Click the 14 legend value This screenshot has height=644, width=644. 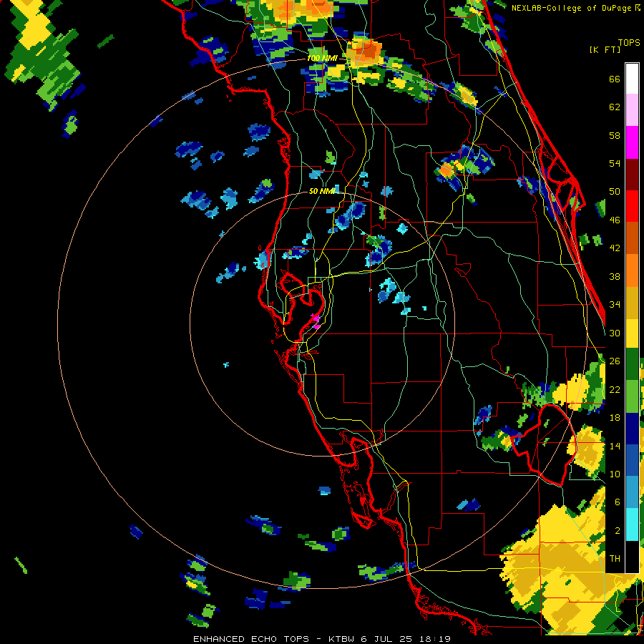[615, 446]
